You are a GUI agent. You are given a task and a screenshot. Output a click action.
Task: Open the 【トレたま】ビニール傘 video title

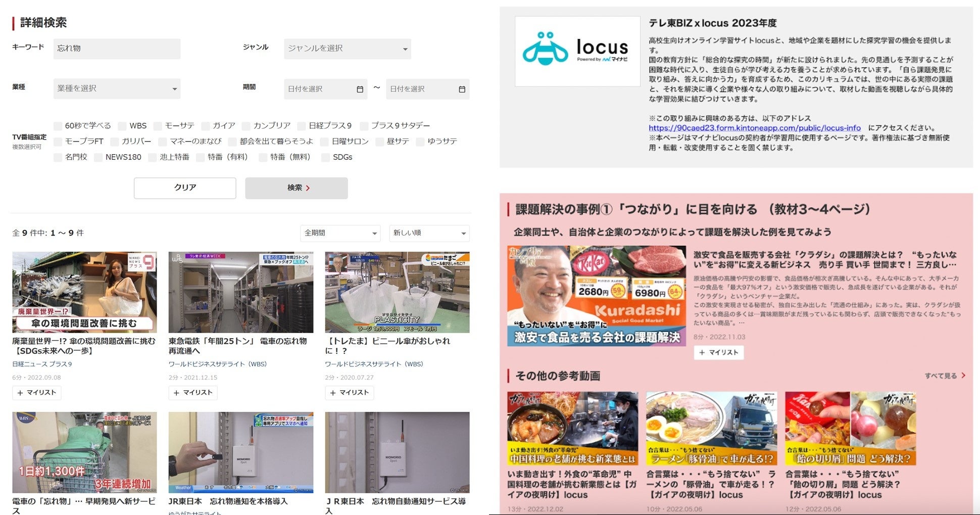click(387, 346)
